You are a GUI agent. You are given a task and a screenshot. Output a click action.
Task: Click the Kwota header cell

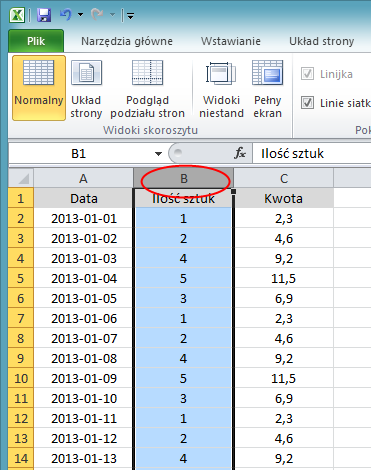point(284,198)
